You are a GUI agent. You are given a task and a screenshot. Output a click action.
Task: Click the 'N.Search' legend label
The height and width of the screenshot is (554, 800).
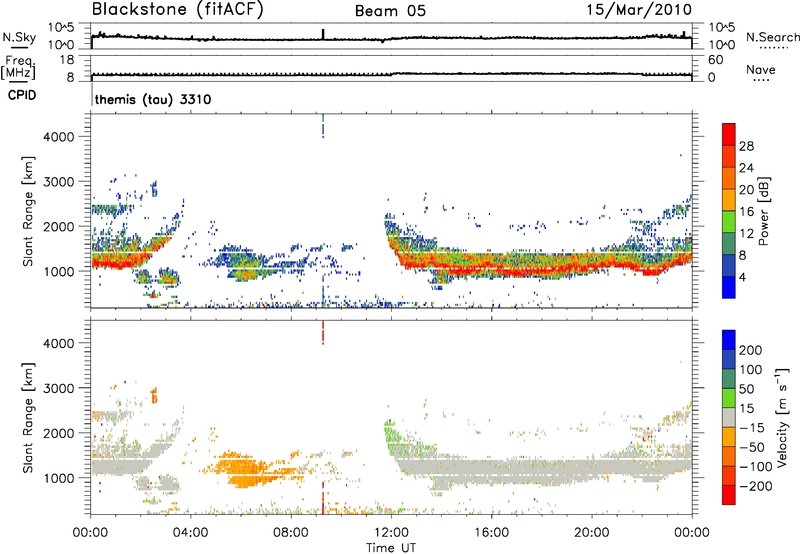772,37
